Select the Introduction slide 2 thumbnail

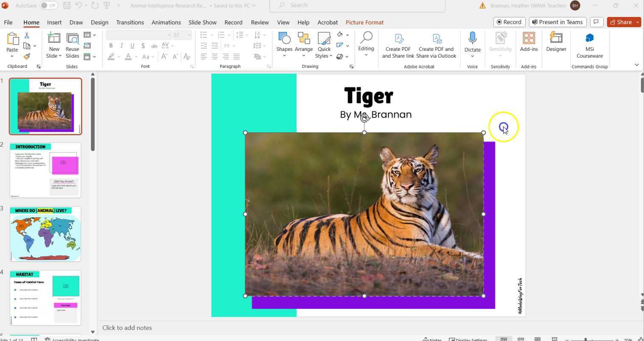(45, 170)
